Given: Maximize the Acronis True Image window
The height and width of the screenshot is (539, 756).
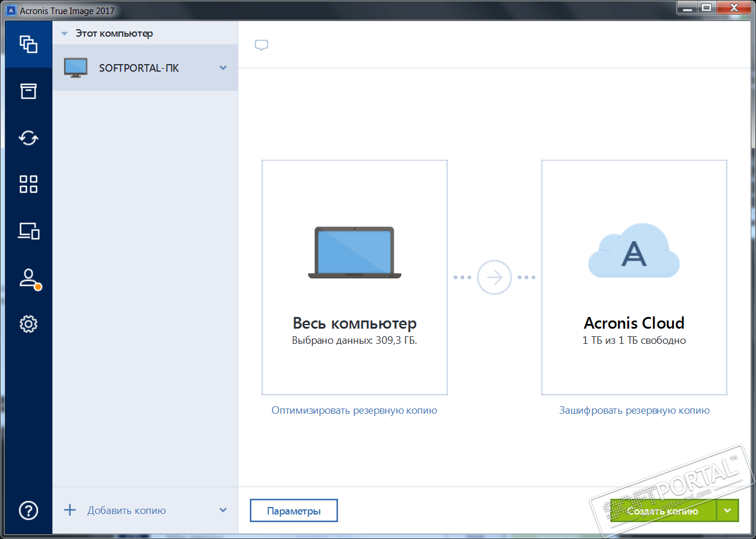Looking at the screenshot, I should (706, 8).
